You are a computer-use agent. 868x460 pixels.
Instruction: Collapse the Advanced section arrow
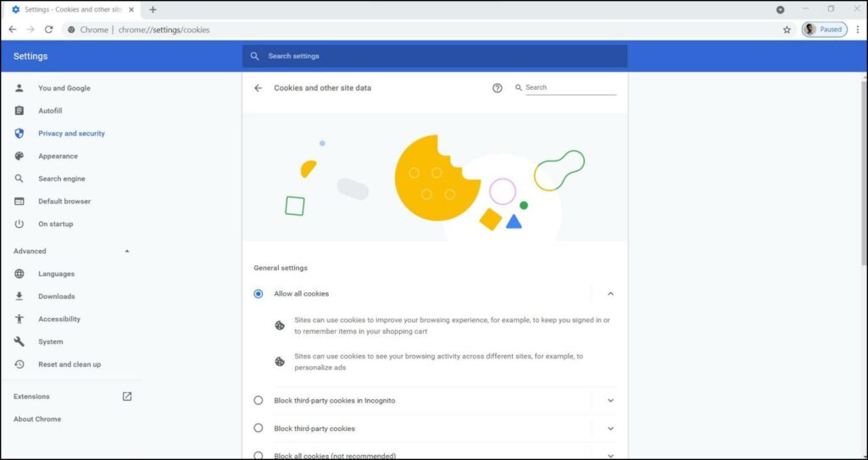pos(127,251)
